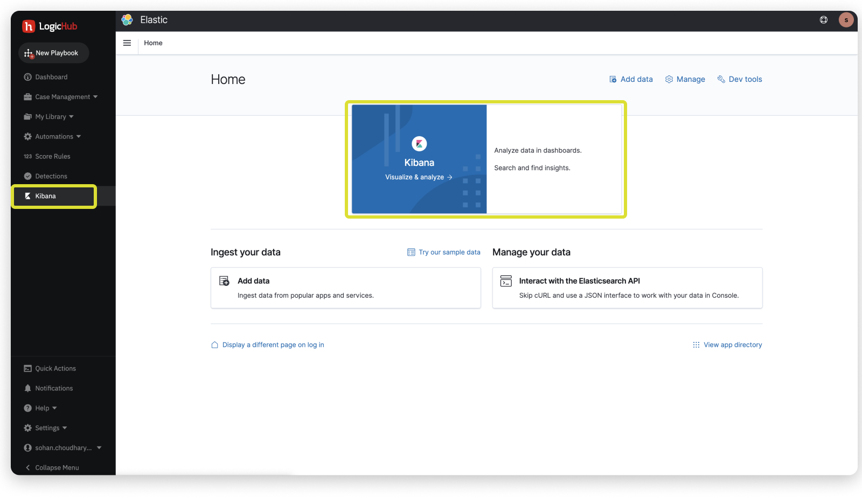862x504 pixels.
Task: Open Interact with the Elasticsearch API card
Action: coord(627,288)
